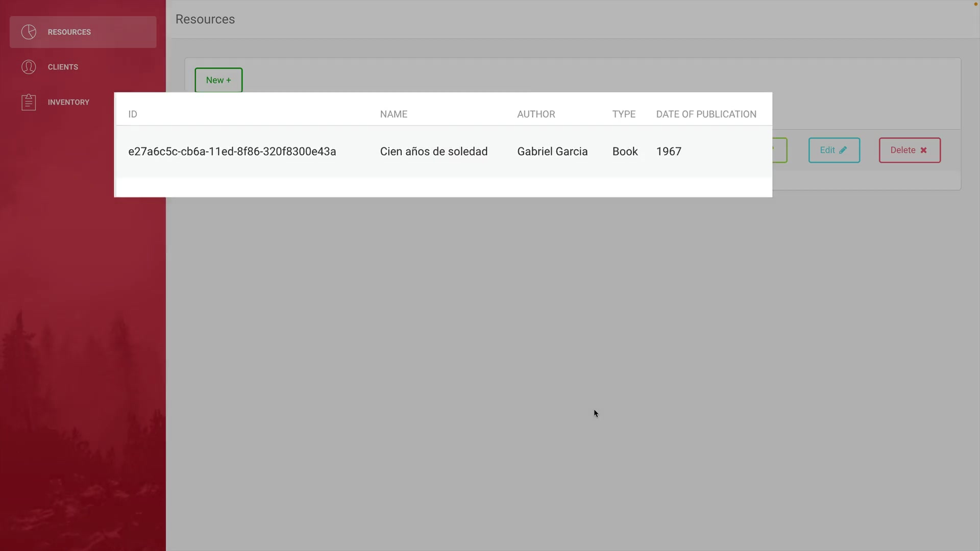Click the DATE OF PUBLICATION header
Screen dimensions: 980x551
[706, 114]
